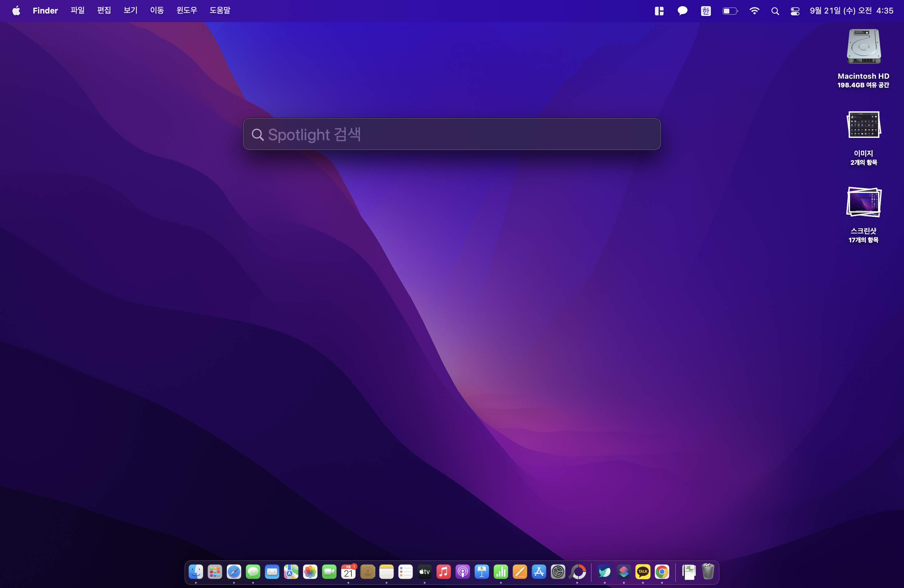Open the App Store icon
904x588 pixels.
(x=539, y=572)
